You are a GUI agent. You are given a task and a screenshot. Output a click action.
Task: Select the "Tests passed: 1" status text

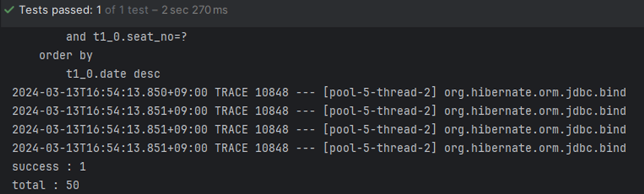pos(60,10)
